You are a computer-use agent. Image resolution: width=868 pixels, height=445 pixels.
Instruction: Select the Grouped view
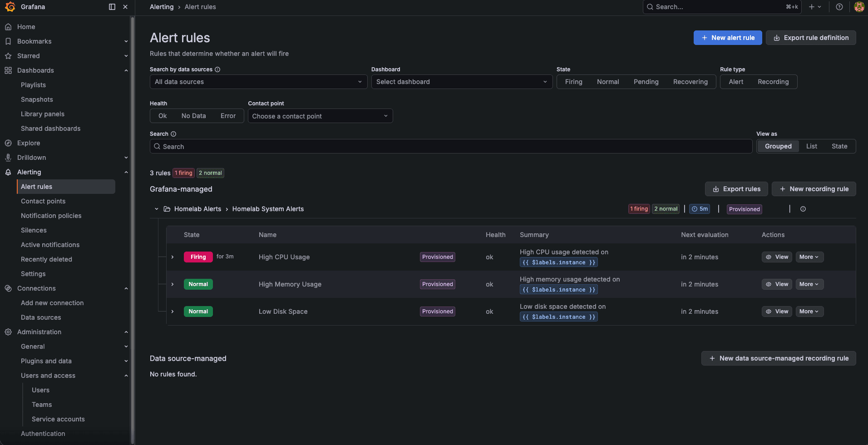click(x=778, y=146)
